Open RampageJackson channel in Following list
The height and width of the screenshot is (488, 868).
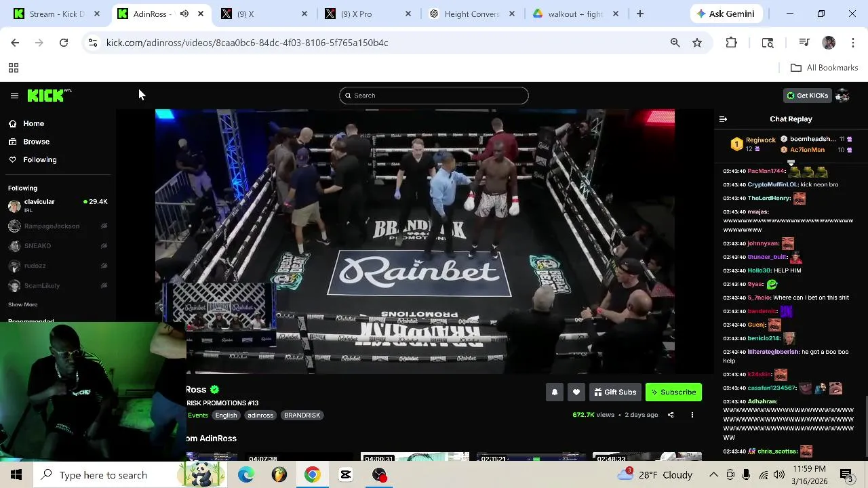click(x=58, y=226)
